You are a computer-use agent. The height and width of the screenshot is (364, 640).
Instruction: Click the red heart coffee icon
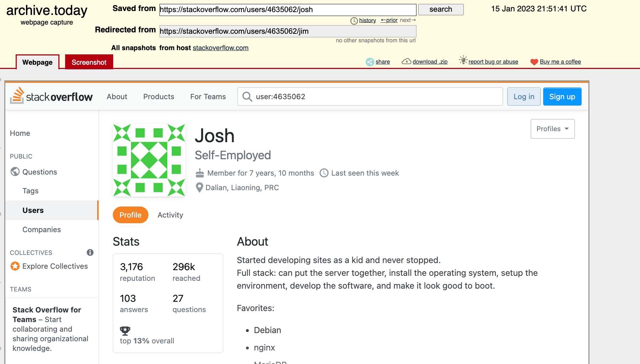click(534, 62)
